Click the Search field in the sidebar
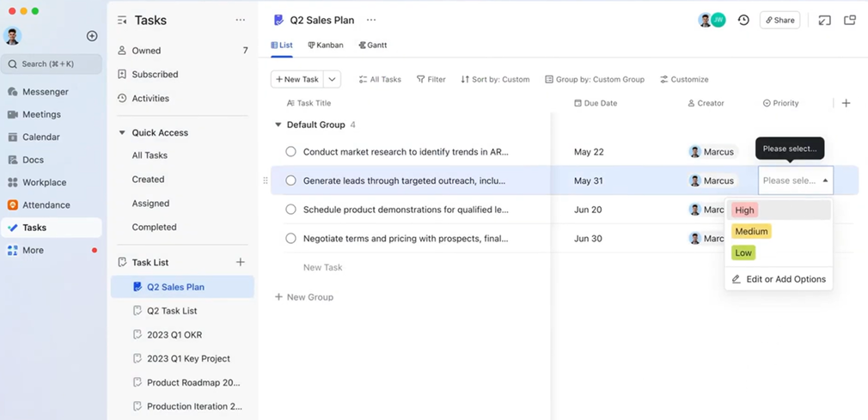The height and width of the screenshot is (420, 868). coord(52,64)
